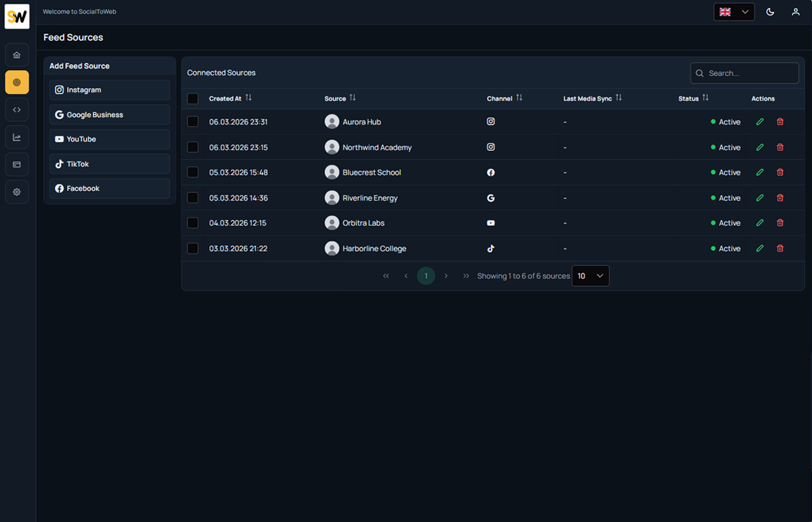
Task: Click the SW logo in top-left corner
Action: click(17, 16)
